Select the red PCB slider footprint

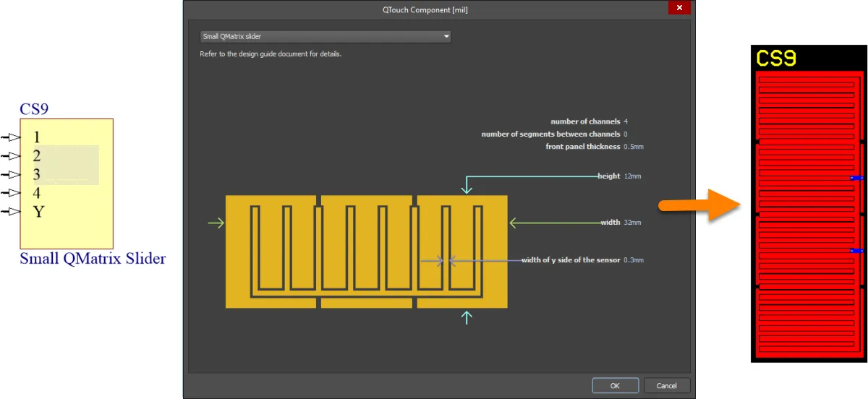[809, 215]
